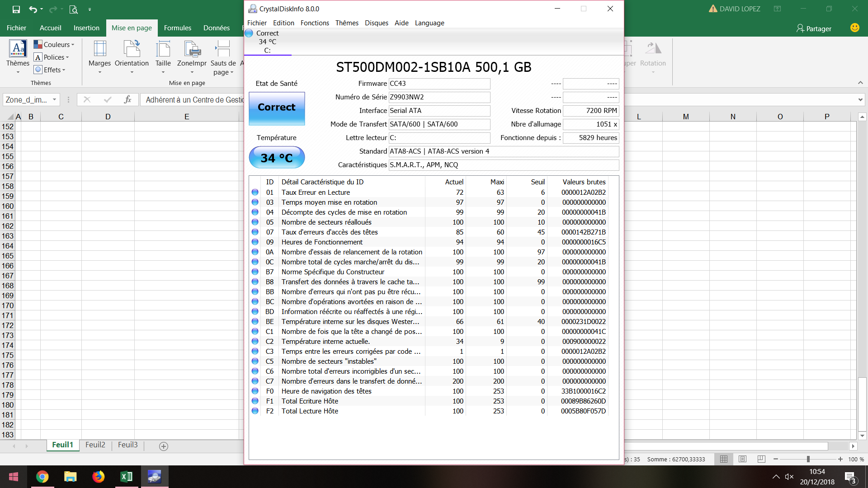The image size is (868, 488).
Task: Click the Orientation page icon
Action: pyautogui.click(x=132, y=49)
